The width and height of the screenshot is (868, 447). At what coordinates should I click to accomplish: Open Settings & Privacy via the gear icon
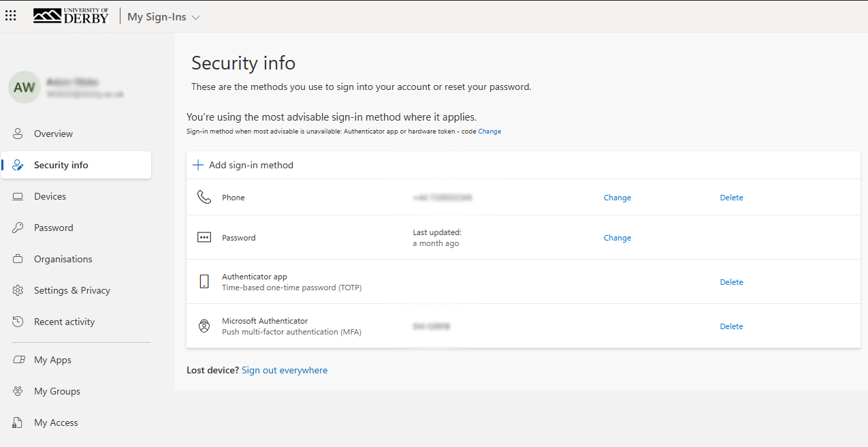coord(18,290)
